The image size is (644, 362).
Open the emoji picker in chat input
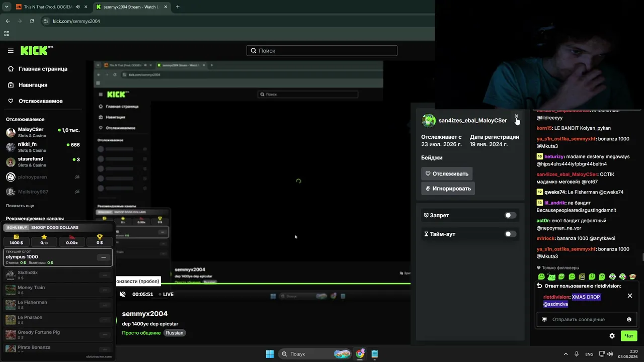click(x=629, y=319)
